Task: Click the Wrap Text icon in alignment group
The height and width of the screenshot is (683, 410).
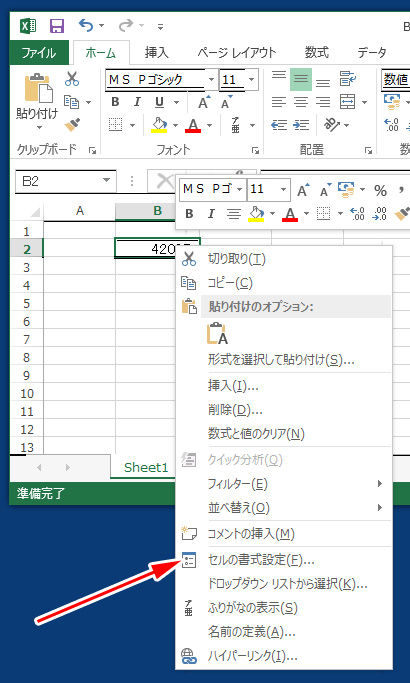Action: (348, 79)
